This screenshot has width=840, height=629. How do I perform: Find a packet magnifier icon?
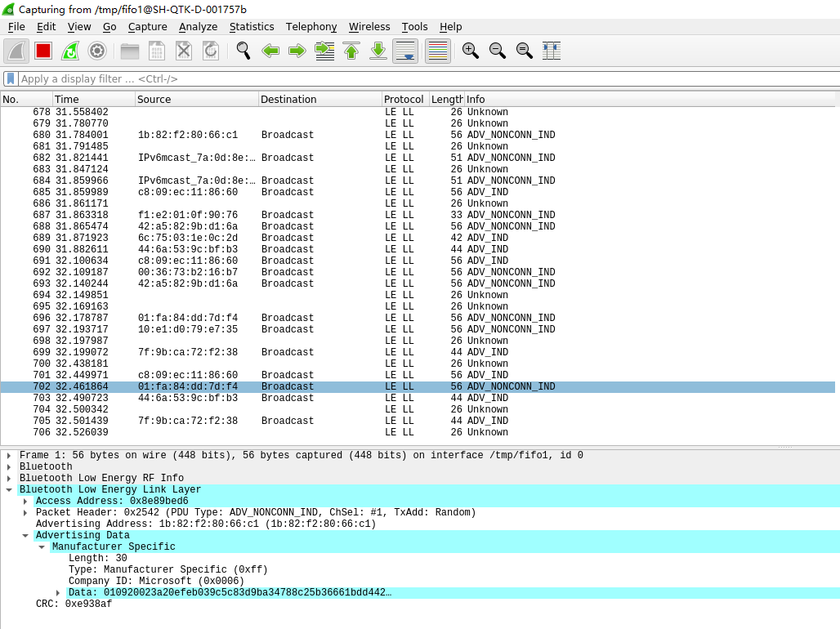pos(244,51)
